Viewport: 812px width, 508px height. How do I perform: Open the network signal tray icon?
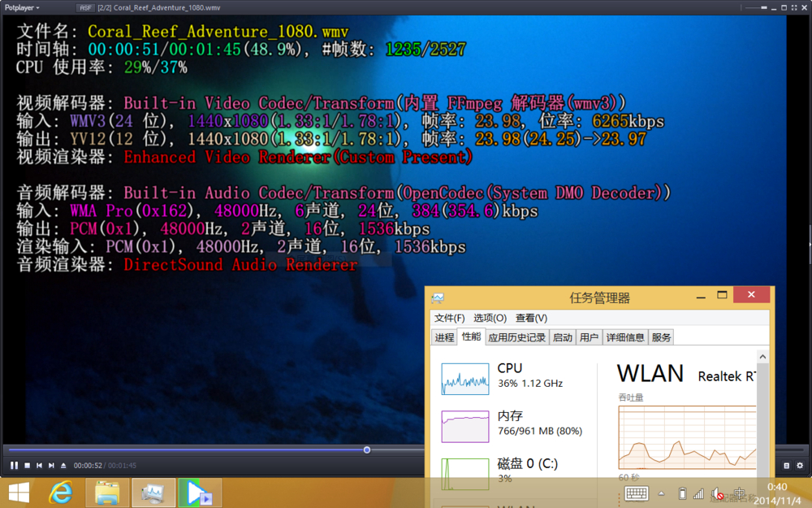pos(698,493)
